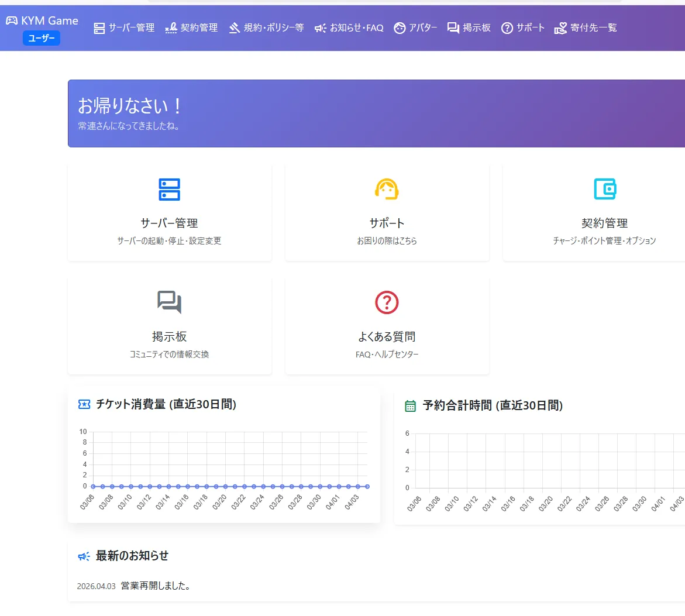This screenshot has height=616, width=685.
Task: Open サーバー管理 in the top navigation
Action: point(125,28)
